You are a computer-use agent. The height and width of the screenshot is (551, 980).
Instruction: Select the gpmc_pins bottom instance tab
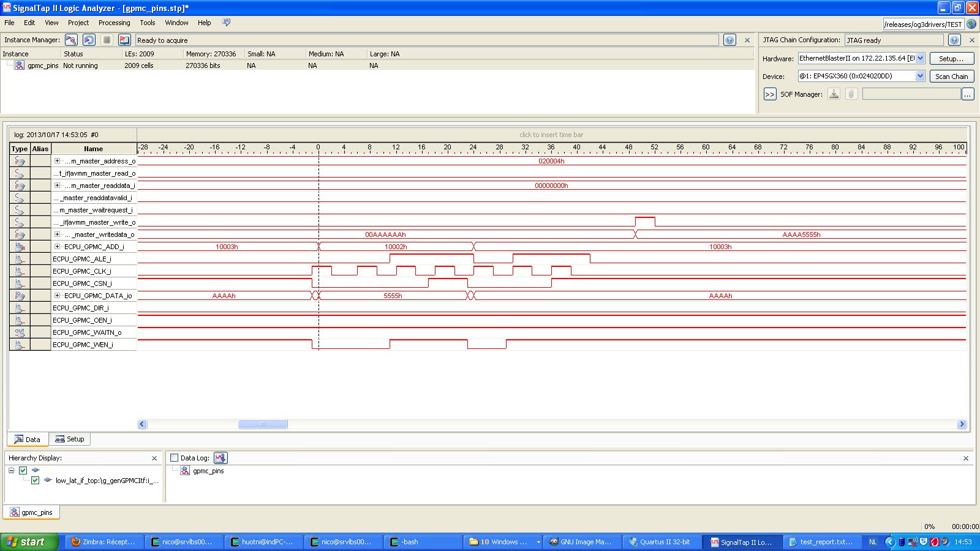click(32, 512)
